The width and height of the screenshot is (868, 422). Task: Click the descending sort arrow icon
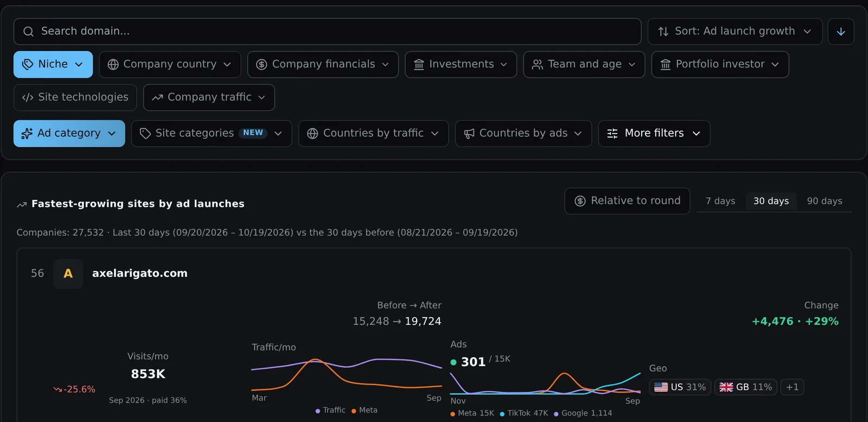[x=841, y=32]
